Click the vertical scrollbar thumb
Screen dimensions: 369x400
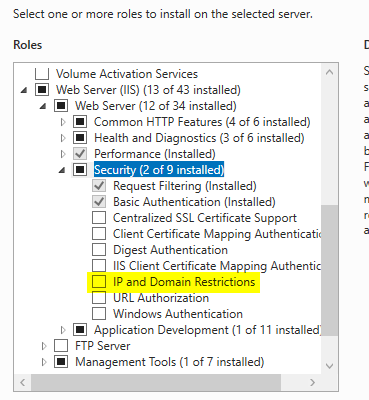click(329, 271)
